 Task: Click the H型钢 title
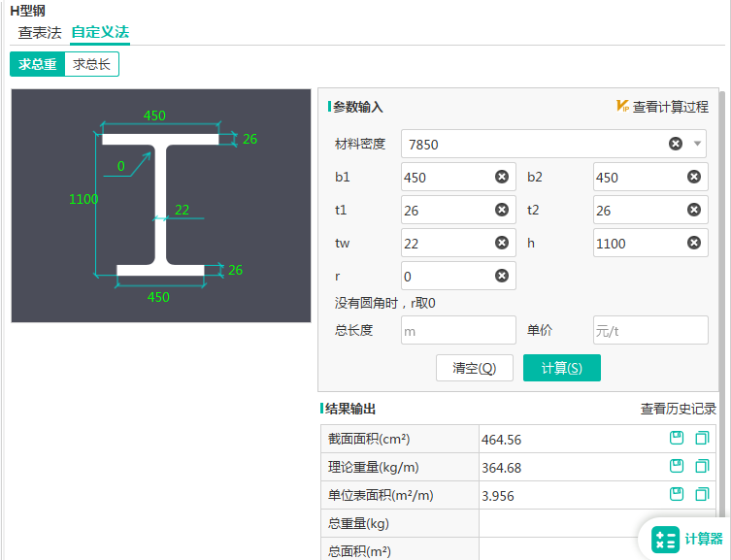[27, 11]
